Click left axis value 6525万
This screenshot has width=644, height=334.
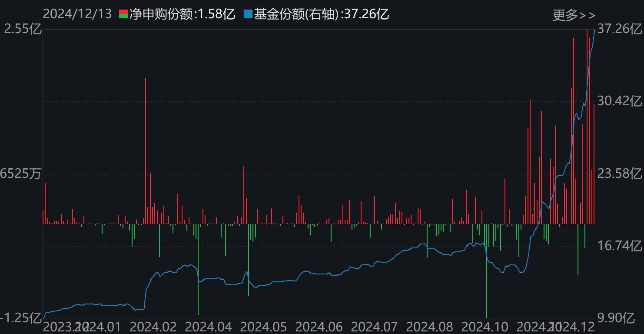[x=21, y=174]
